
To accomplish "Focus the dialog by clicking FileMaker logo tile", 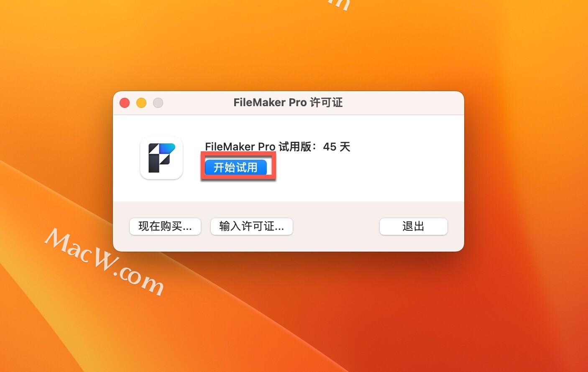I will pyautogui.click(x=161, y=158).
